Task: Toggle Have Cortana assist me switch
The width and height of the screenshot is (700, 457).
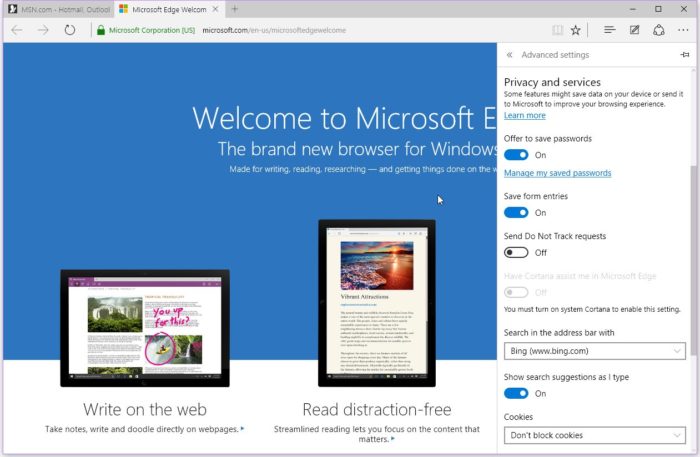Action: (x=516, y=292)
